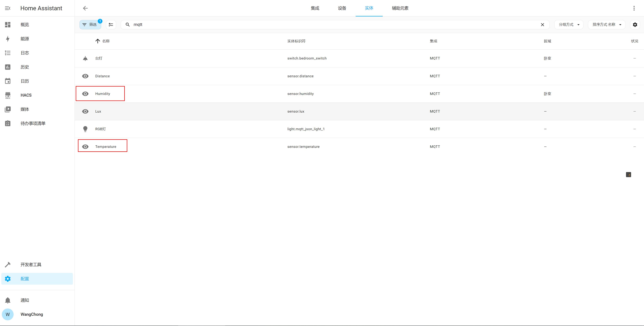Click the Home Assistant logo icon

coord(8,8)
